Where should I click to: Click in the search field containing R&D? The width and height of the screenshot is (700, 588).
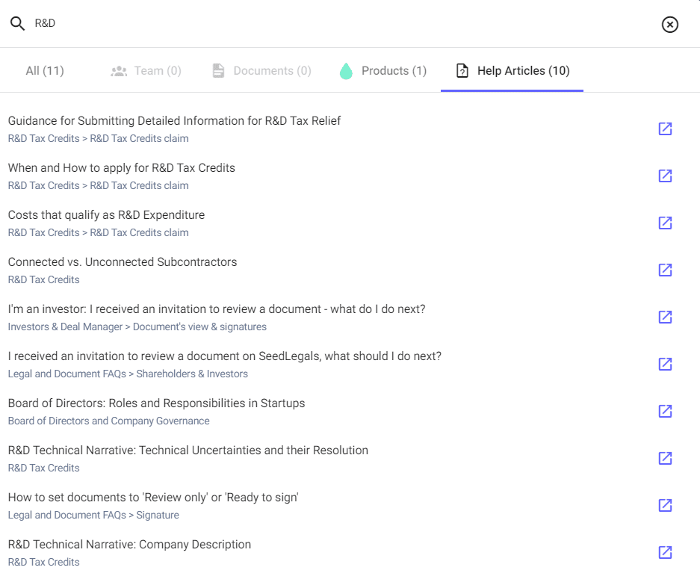336,24
